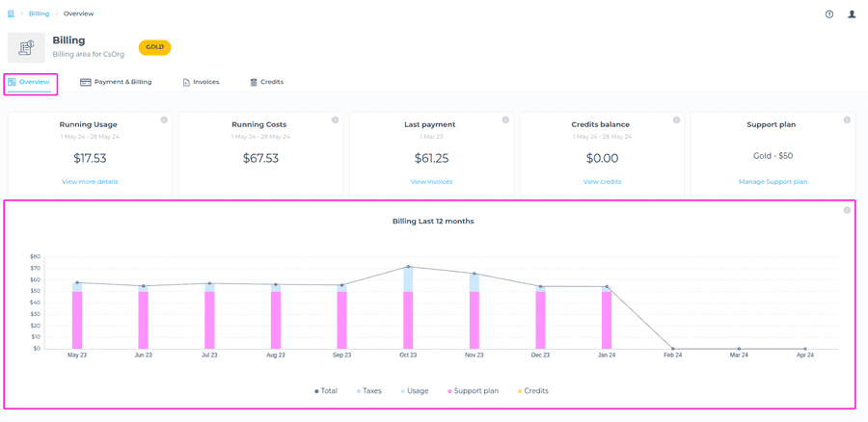
Task: Open the View invoices link
Action: tap(431, 181)
